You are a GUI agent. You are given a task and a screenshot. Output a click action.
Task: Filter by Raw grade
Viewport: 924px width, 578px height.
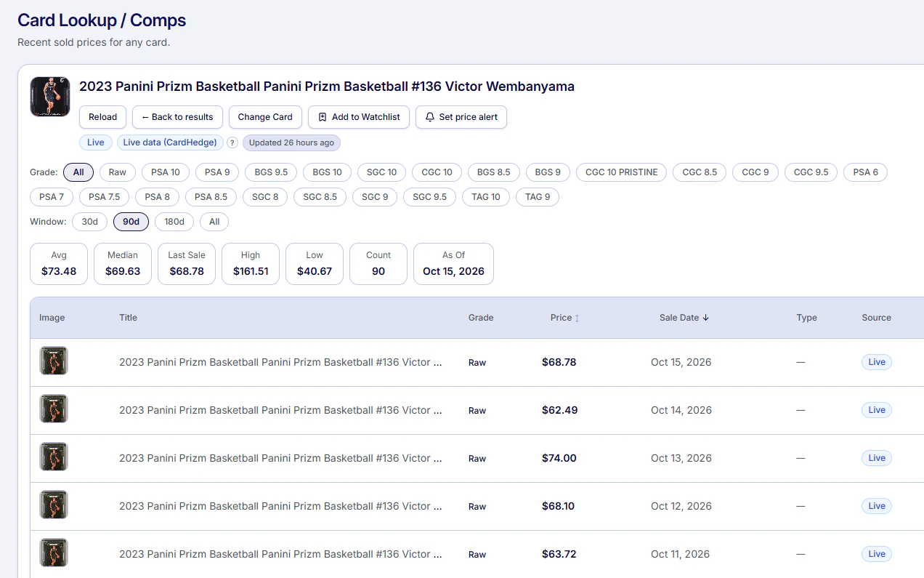point(118,172)
